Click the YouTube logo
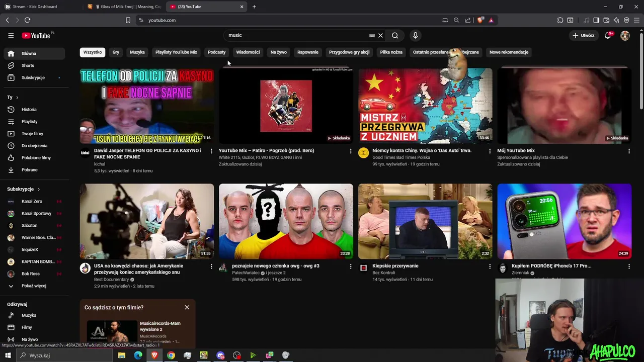 [36, 36]
